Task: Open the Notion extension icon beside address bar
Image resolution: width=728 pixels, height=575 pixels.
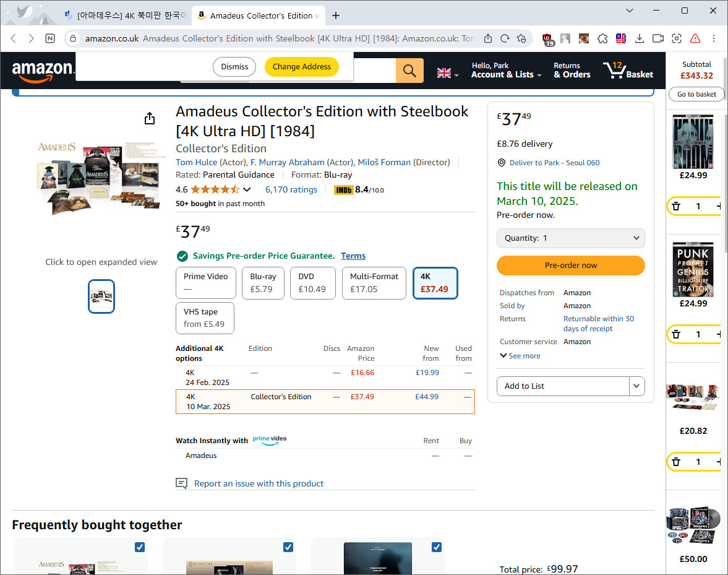Action: click(x=50, y=38)
